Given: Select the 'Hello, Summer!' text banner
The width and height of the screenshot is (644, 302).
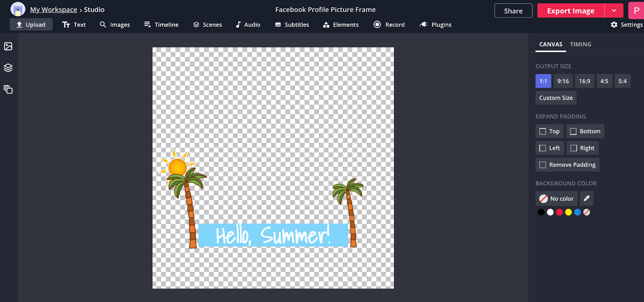Looking at the screenshot, I should [273, 235].
